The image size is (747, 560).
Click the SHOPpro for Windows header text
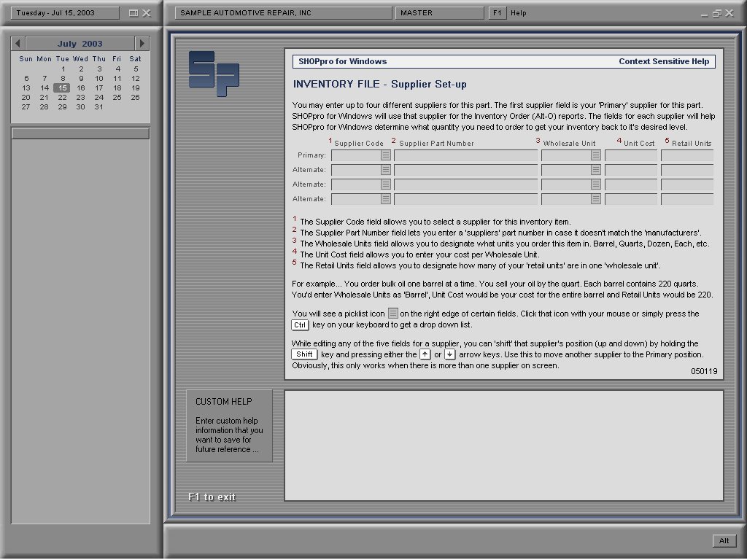tap(343, 61)
